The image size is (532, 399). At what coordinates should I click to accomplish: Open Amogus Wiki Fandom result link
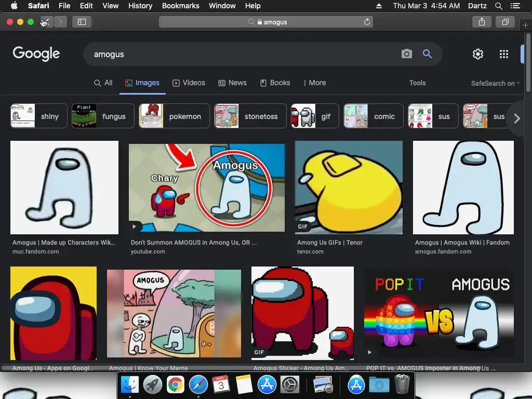tap(462, 243)
